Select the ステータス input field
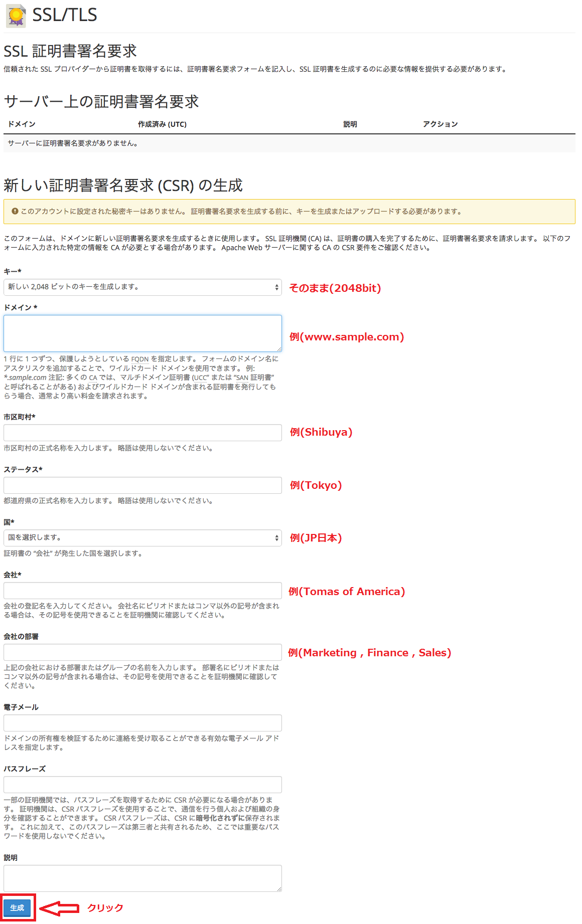Image resolution: width=582 pixels, height=924 pixels. (x=142, y=485)
